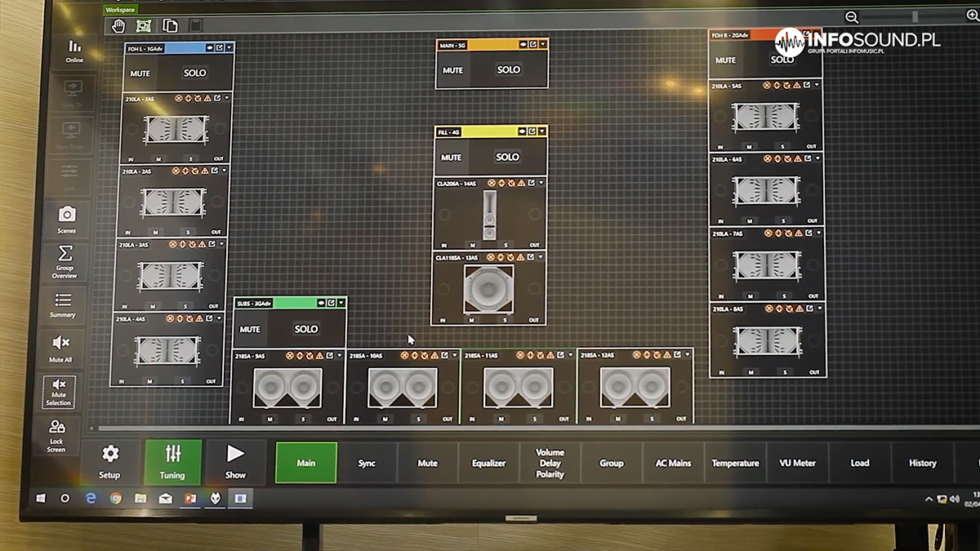Click the S button on 218SA - 12AS
The width and height of the screenshot is (980, 551).
(x=651, y=419)
